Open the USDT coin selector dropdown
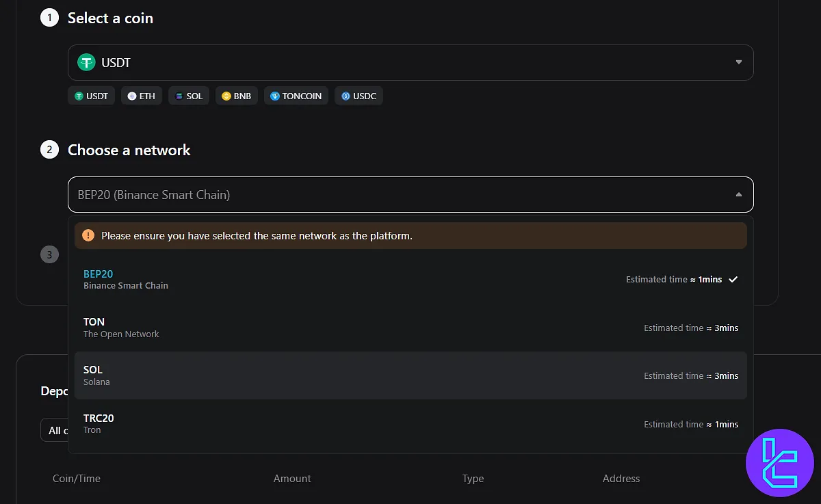 point(410,62)
